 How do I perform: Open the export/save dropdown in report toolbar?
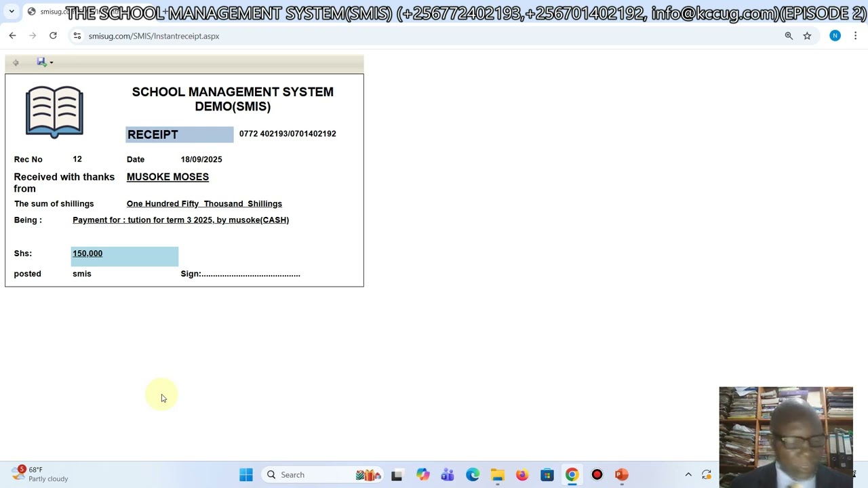tap(45, 62)
